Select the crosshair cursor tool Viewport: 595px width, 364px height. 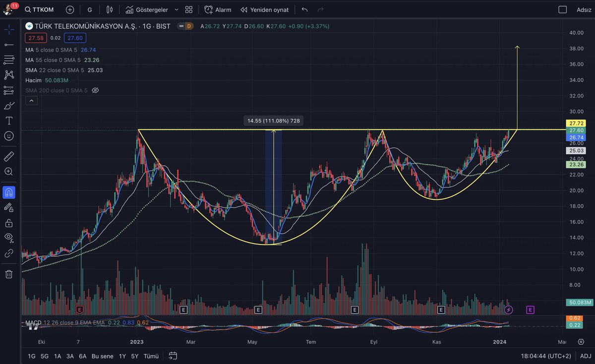tap(9, 29)
